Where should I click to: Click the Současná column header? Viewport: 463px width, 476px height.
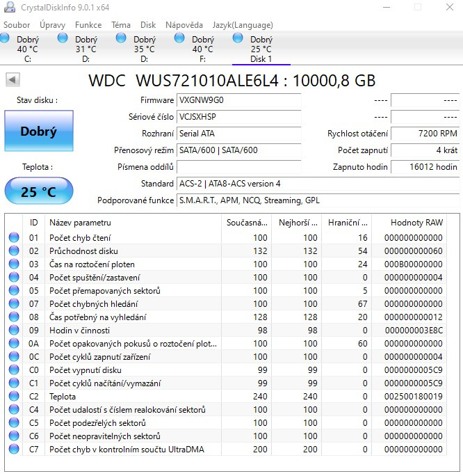coord(247,223)
